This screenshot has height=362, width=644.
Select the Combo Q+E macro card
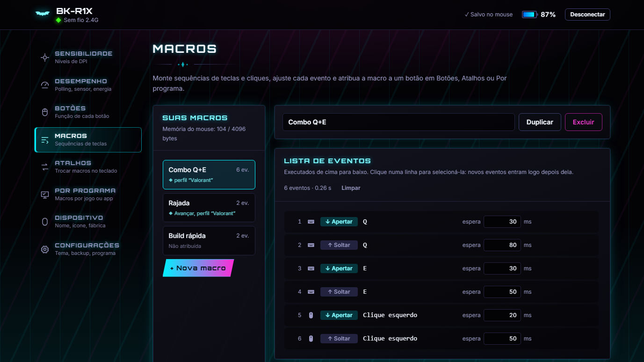pos(209,174)
